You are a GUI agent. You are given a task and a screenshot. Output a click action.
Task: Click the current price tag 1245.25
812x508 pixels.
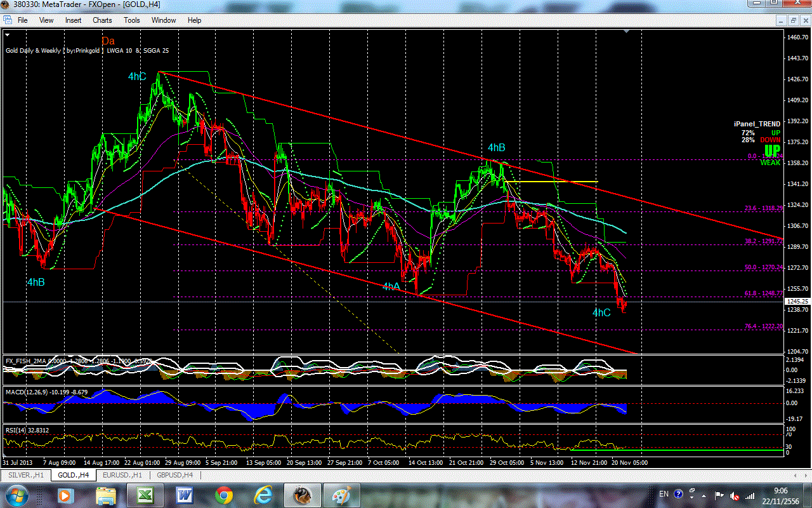(x=797, y=302)
